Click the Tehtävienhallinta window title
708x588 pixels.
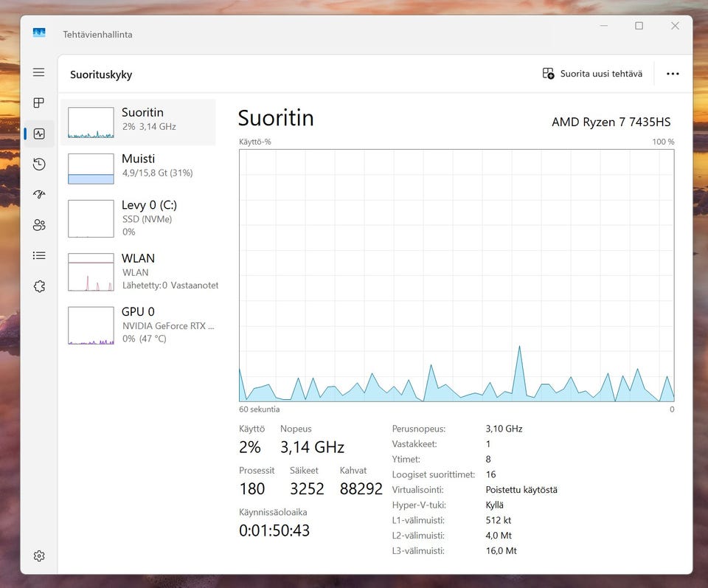point(97,35)
